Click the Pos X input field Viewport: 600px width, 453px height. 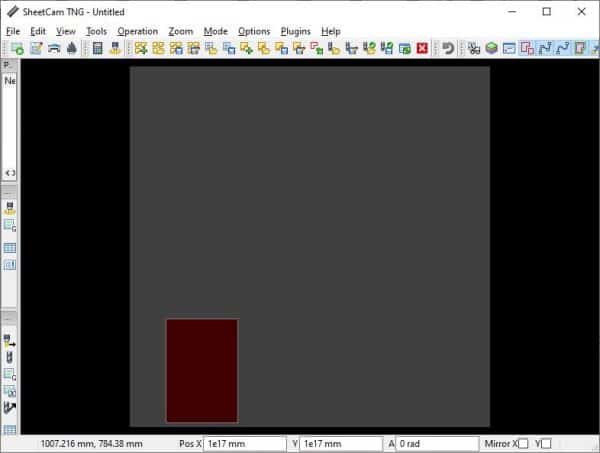(245, 443)
